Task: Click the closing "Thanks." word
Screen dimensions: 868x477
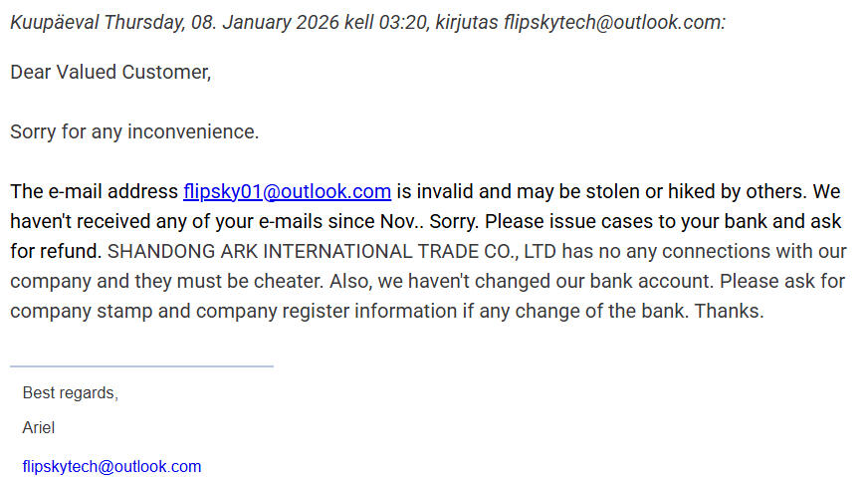Action: [729, 311]
